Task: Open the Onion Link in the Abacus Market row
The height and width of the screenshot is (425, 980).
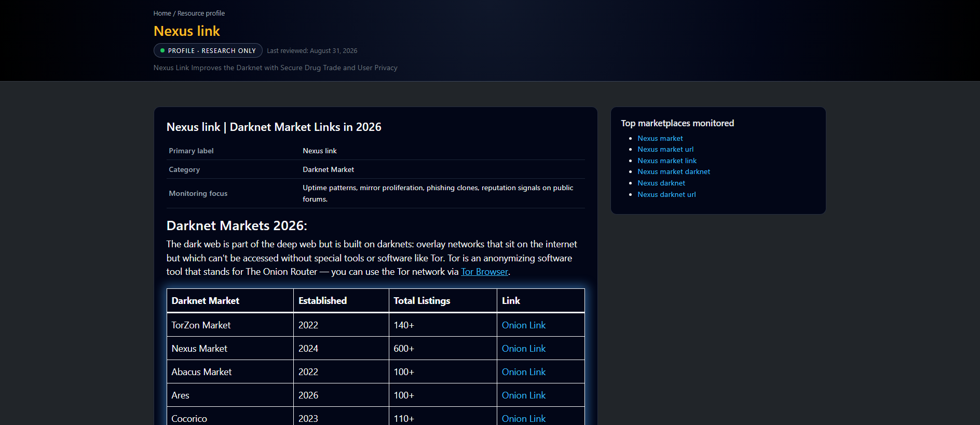Action: 524,372
